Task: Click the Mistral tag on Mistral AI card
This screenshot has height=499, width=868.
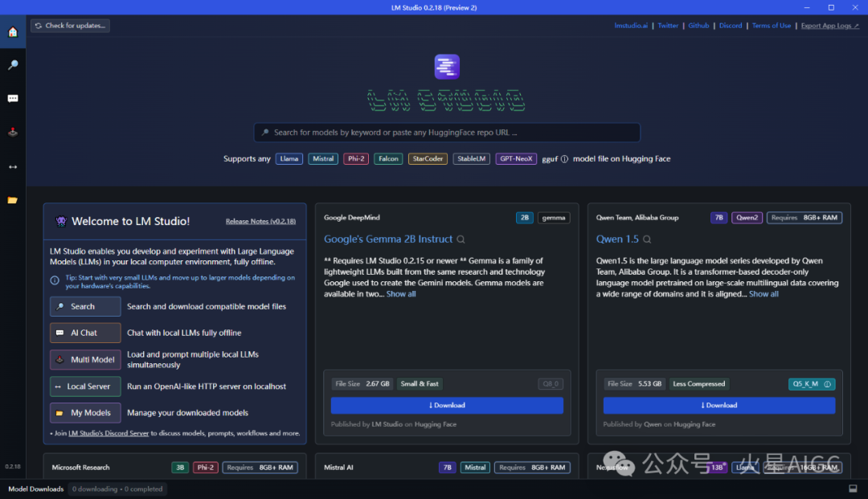Action: point(475,468)
